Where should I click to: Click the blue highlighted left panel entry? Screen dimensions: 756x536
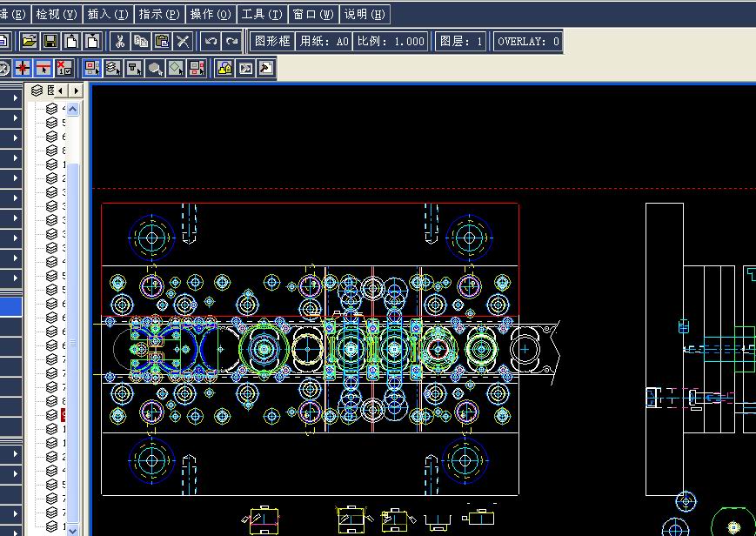11,307
